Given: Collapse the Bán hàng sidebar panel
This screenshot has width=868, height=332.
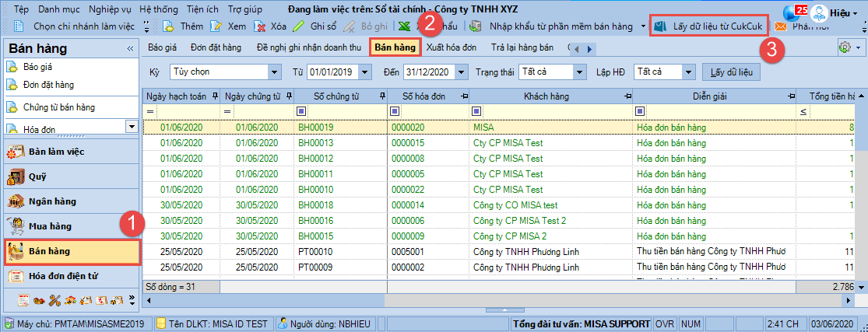Looking at the screenshot, I should click(x=130, y=49).
